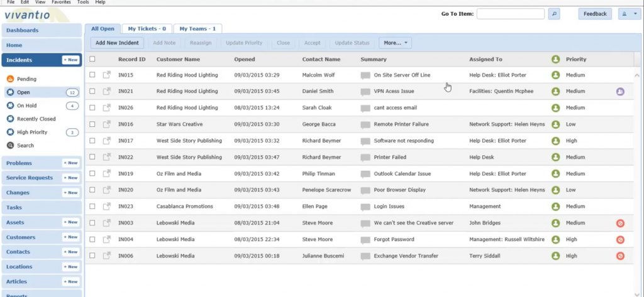Click the Update Priority button
This screenshot has height=297, width=644.
tap(244, 43)
